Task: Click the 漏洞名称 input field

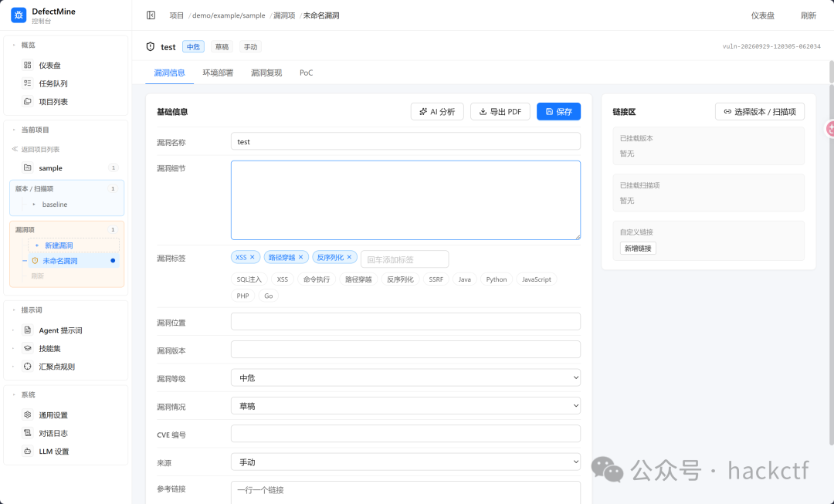Action: [405, 141]
